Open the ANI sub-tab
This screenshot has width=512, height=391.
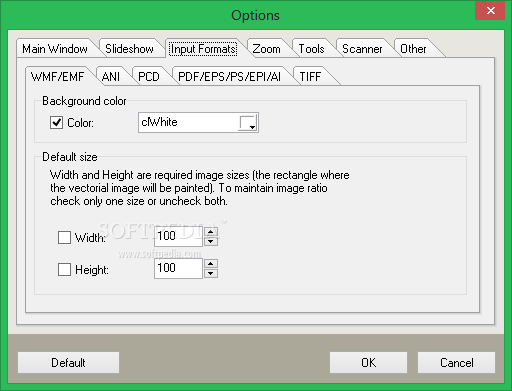111,77
